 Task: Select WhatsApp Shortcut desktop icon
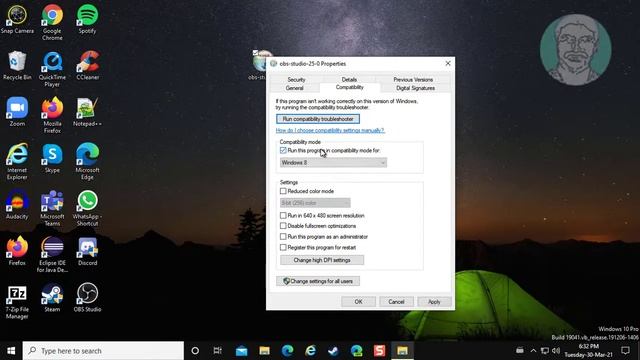tap(87, 209)
